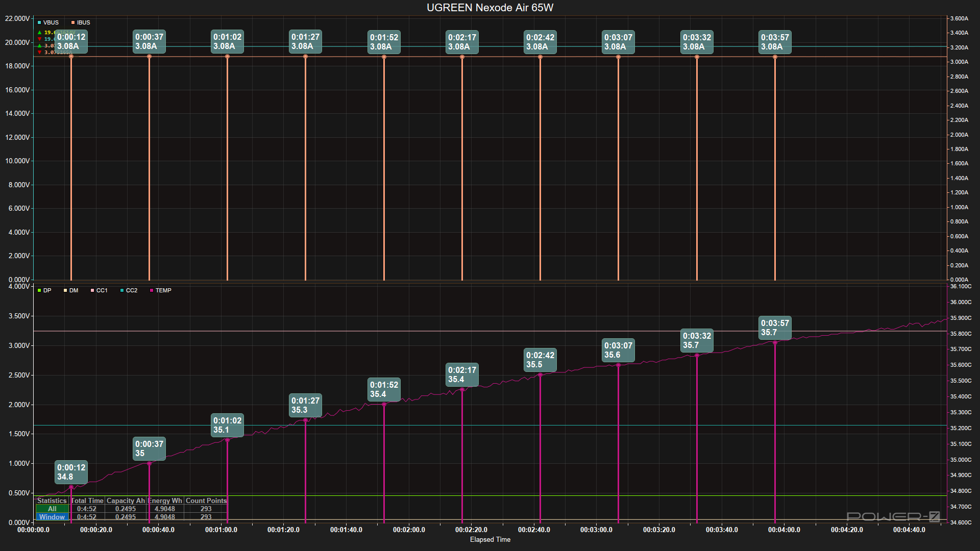Viewport: 980px width, 551px height.
Task: Select the 0.2495 capacity value in All row
Action: (x=126, y=509)
